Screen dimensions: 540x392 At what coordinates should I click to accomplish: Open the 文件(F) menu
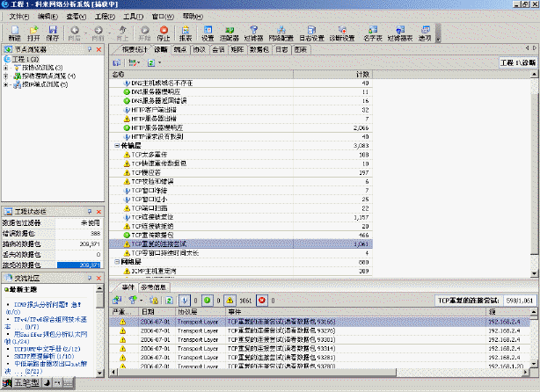[x=19, y=17]
